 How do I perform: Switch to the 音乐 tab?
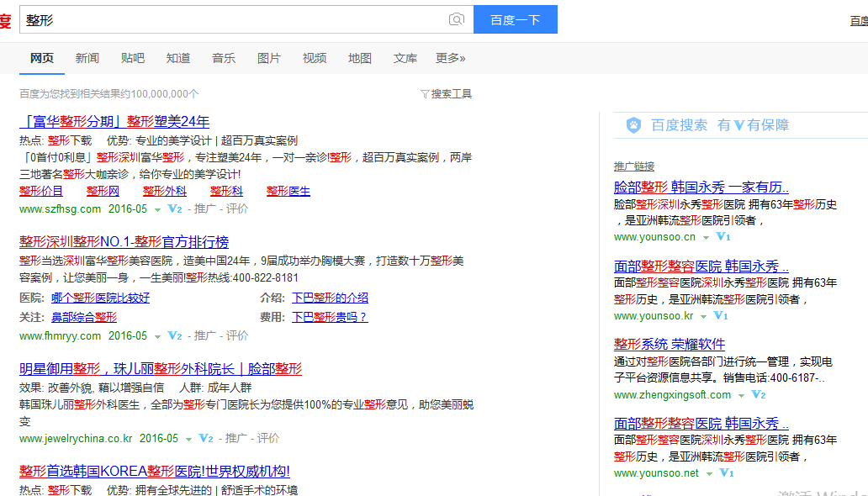[224, 58]
